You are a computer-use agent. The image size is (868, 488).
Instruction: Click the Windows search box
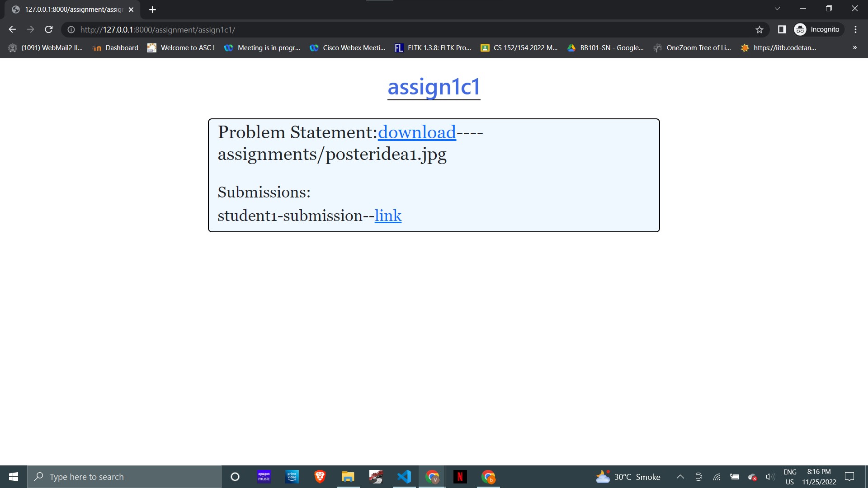[124, 476]
